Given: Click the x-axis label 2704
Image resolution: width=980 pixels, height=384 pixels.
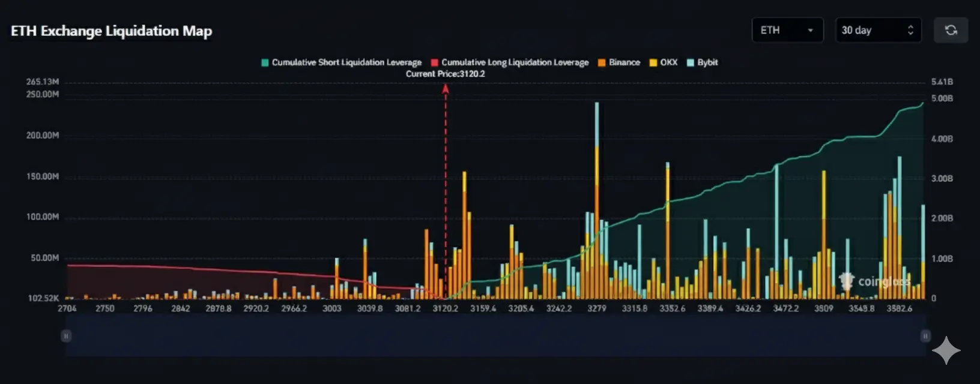Looking at the screenshot, I should [67, 308].
